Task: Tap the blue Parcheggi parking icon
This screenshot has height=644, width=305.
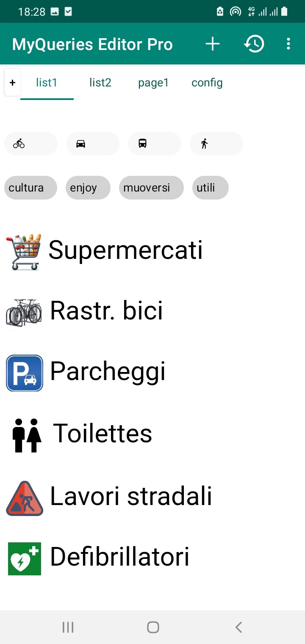Action: [x=25, y=373]
